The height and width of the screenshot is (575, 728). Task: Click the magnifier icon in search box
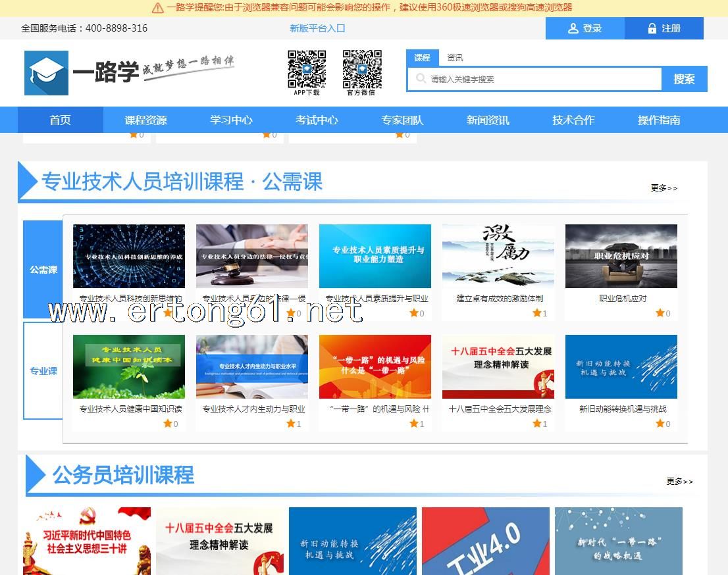[x=420, y=79]
